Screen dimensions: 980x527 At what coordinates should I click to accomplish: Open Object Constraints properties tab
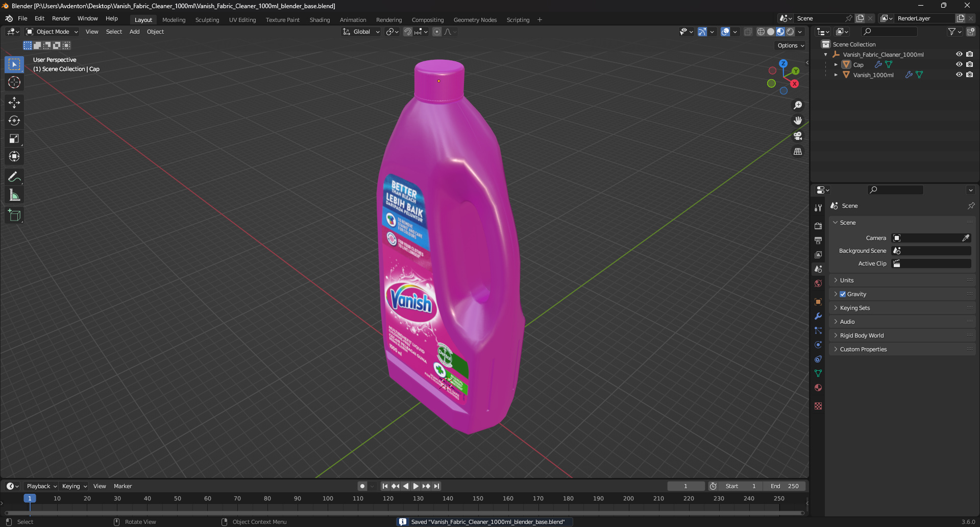(818, 359)
